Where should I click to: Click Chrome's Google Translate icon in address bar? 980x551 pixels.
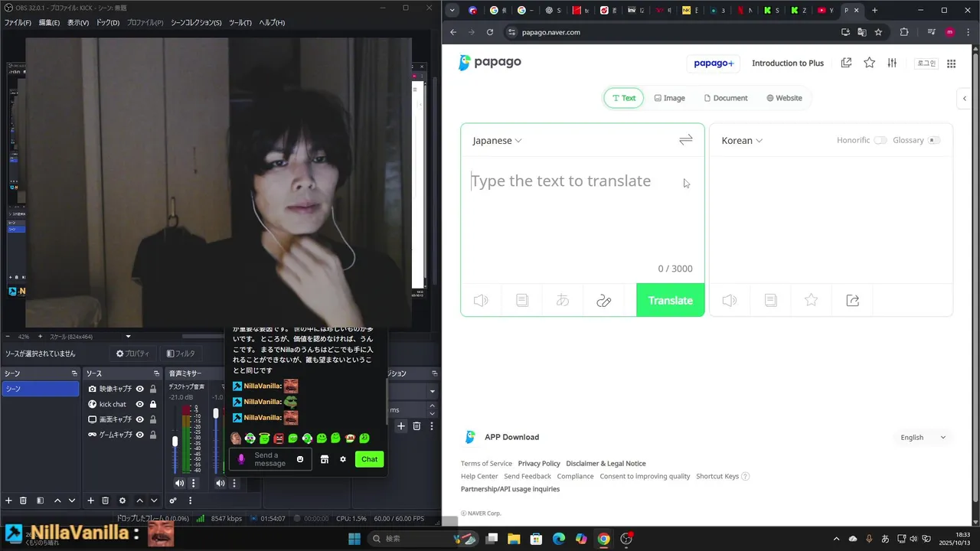point(862,32)
